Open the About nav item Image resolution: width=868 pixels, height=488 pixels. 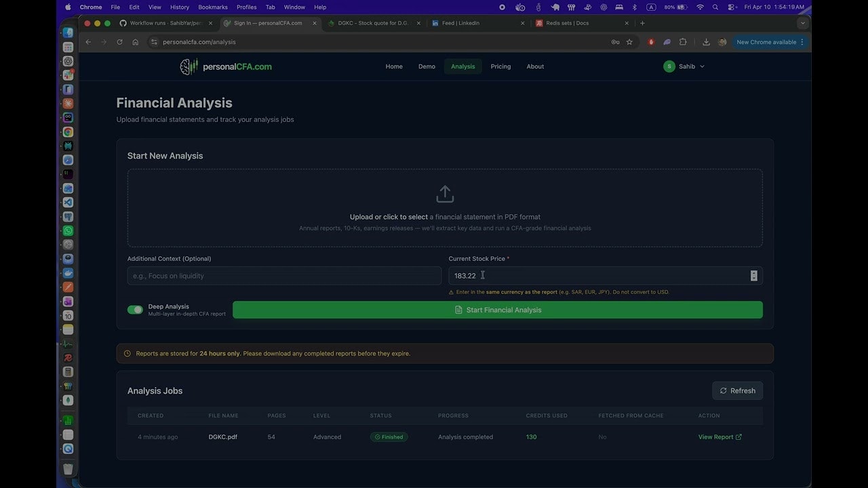click(535, 66)
